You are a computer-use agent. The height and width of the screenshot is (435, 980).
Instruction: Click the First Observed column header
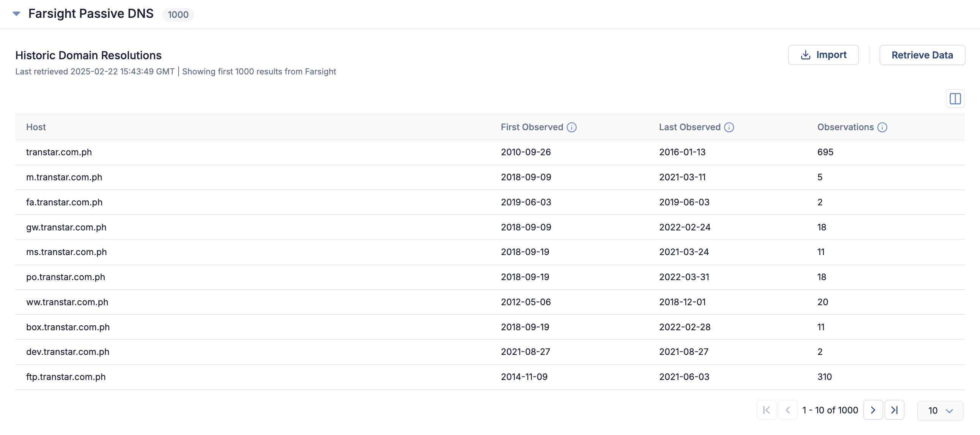click(532, 127)
